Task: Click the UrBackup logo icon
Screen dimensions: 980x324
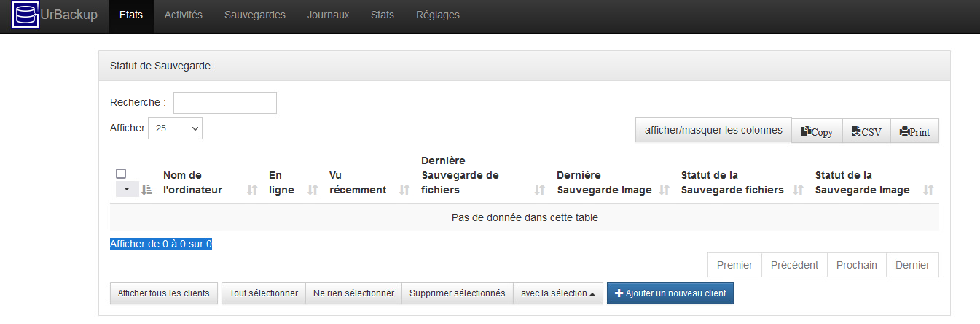Action: tap(26, 15)
